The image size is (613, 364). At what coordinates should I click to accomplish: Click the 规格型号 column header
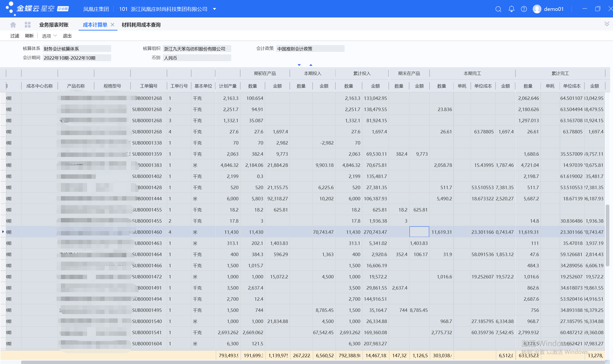pyautogui.click(x=112, y=86)
